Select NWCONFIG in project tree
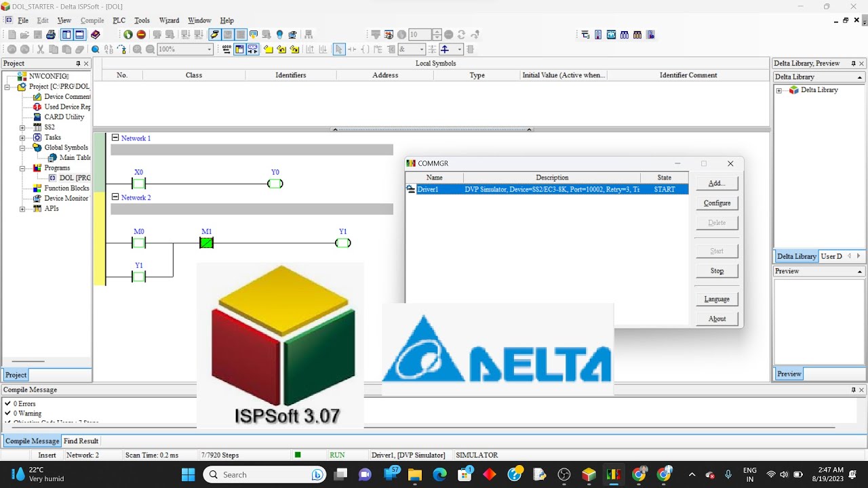868x488 pixels. [x=48, y=76]
